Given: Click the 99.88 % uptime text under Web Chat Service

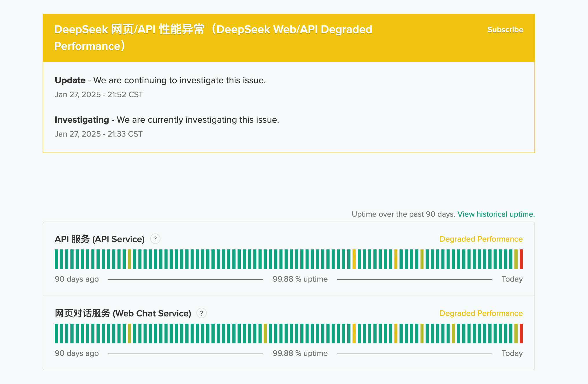Looking at the screenshot, I should tap(300, 353).
